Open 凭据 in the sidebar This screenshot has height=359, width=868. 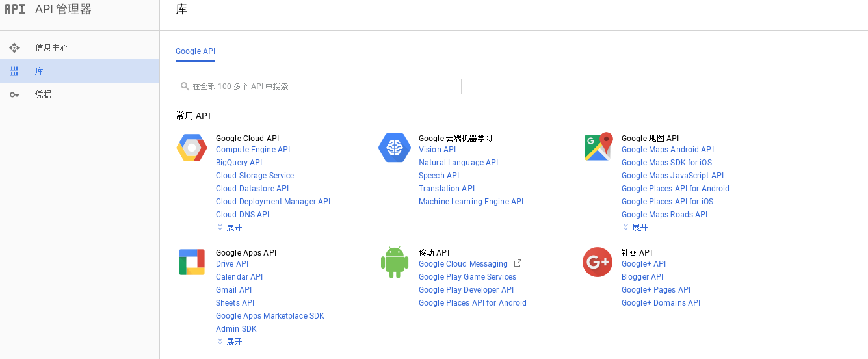pos(79,94)
